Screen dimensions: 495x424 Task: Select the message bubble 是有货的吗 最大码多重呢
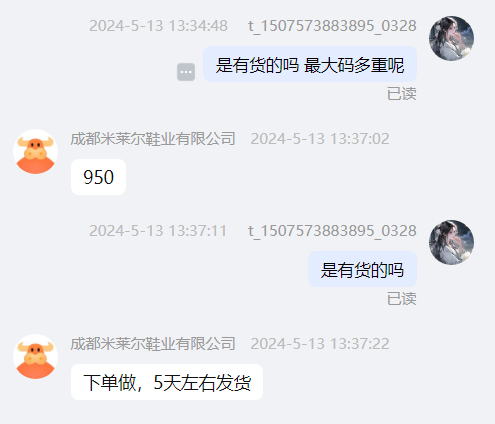coord(310,64)
